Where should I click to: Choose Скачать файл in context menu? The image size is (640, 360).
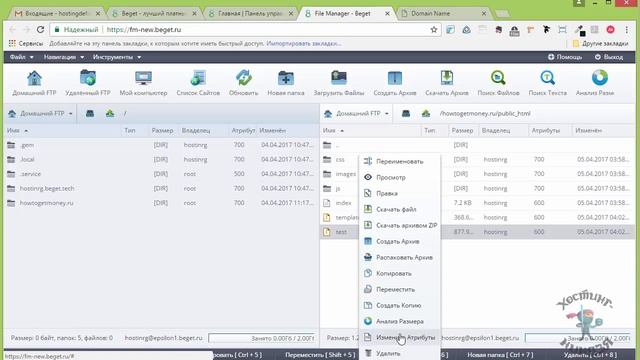point(400,209)
